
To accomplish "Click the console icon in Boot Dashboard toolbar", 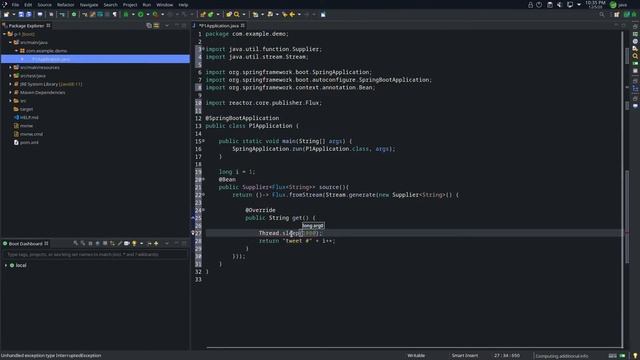I will pos(127,244).
